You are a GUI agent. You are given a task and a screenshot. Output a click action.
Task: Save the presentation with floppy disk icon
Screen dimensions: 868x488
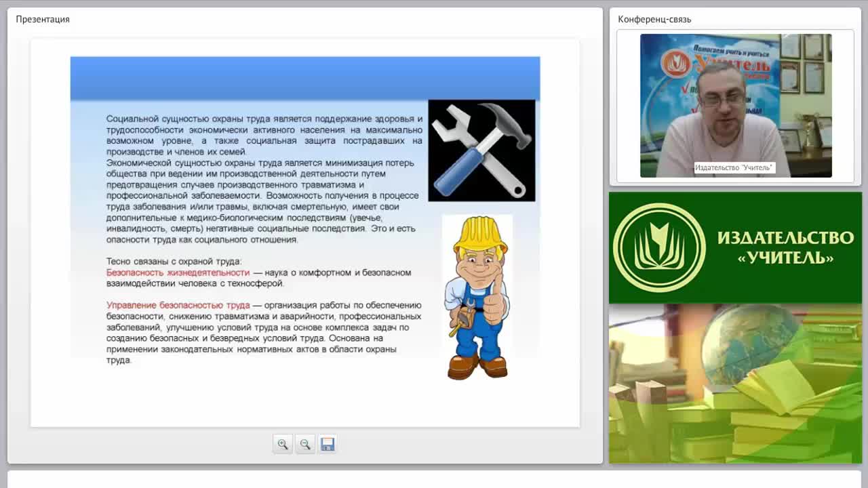click(328, 445)
